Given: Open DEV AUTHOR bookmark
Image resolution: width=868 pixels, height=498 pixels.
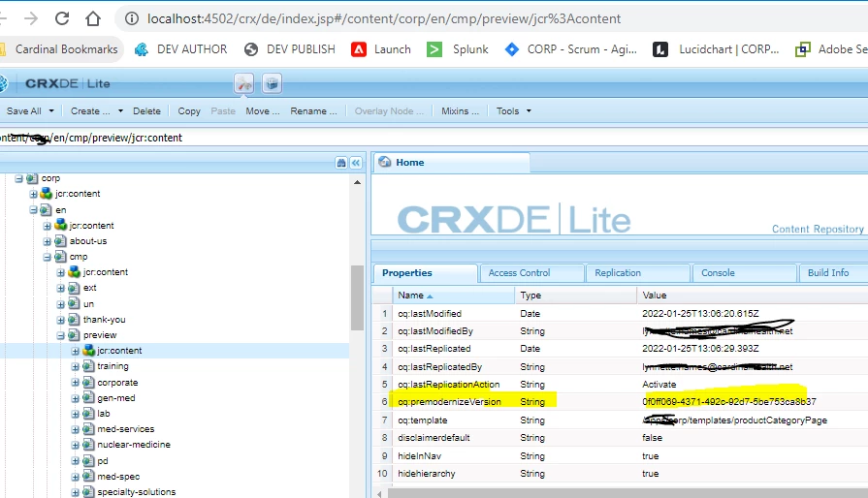Looking at the screenshot, I should (181, 49).
